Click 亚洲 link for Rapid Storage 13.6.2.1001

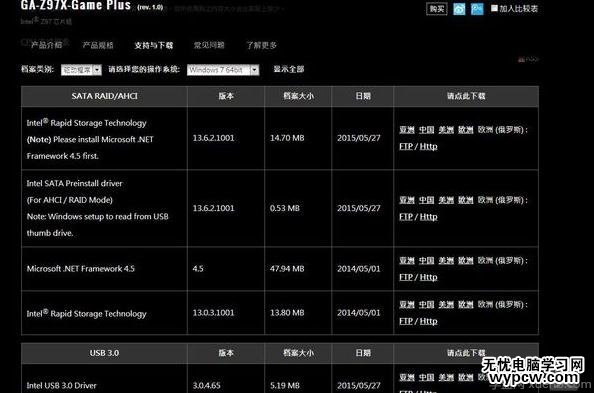pyautogui.click(x=407, y=130)
